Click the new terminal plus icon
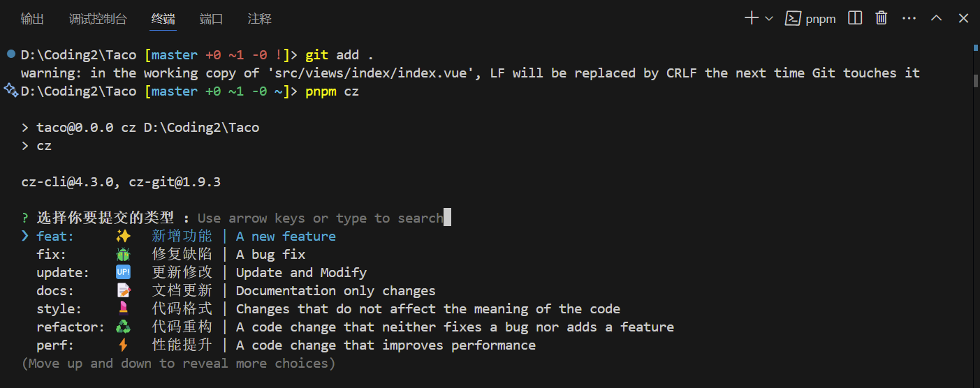Image resolution: width=980 pixels, height=388 pixels. (752, 19)
